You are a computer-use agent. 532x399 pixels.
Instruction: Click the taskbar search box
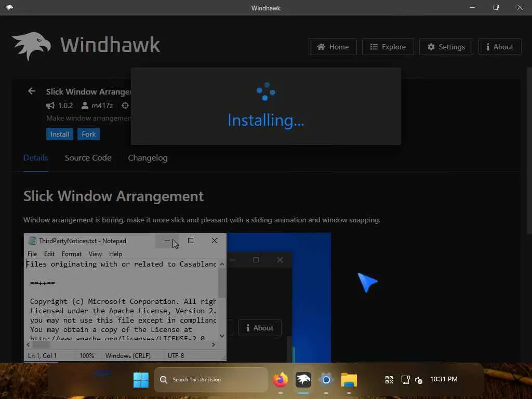pyautogui.click(x=211, y=380)
